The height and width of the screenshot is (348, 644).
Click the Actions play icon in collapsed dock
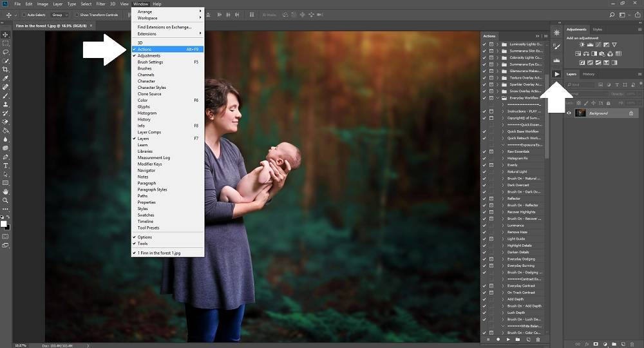[x=556, y=74]
